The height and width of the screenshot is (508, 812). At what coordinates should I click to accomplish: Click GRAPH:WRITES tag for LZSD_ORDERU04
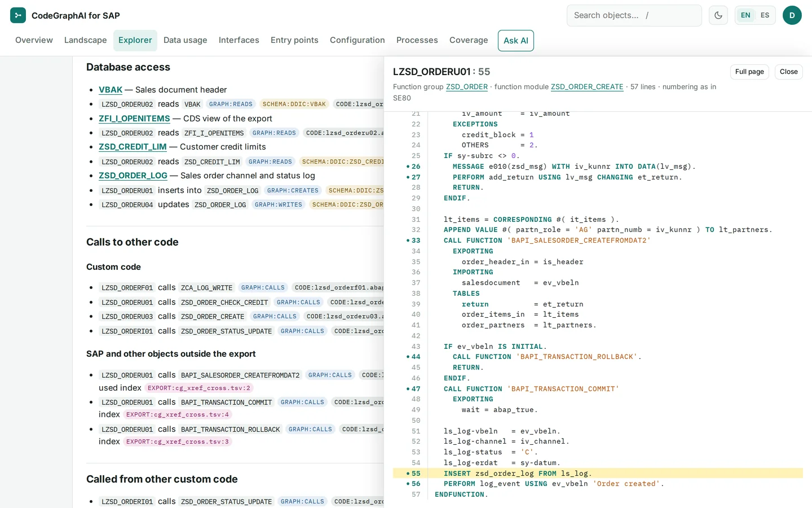(x=279, y=205)
